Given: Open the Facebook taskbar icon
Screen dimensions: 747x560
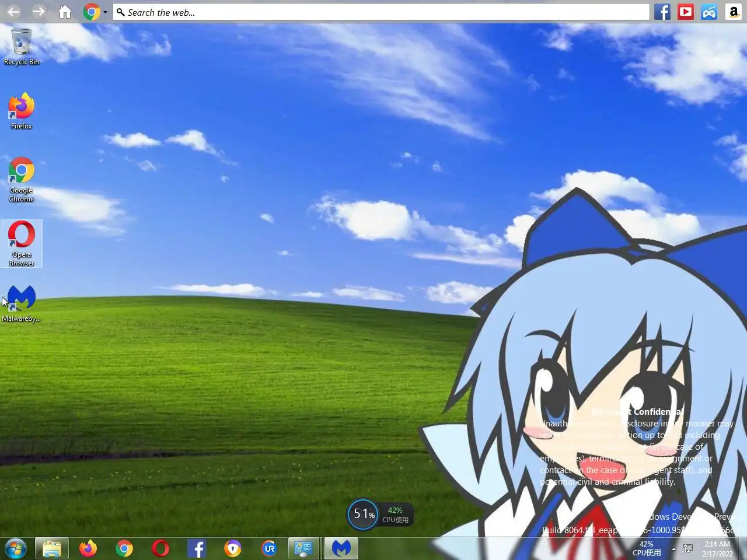Looking at the screenshot, I should point(197,548).
